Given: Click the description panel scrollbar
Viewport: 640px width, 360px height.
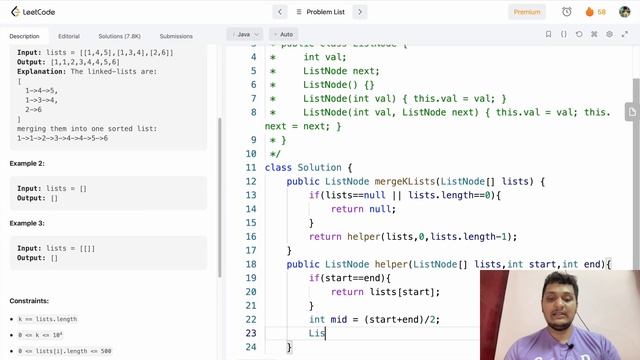Looking at the screenshot, I should (x=220, y=198).
